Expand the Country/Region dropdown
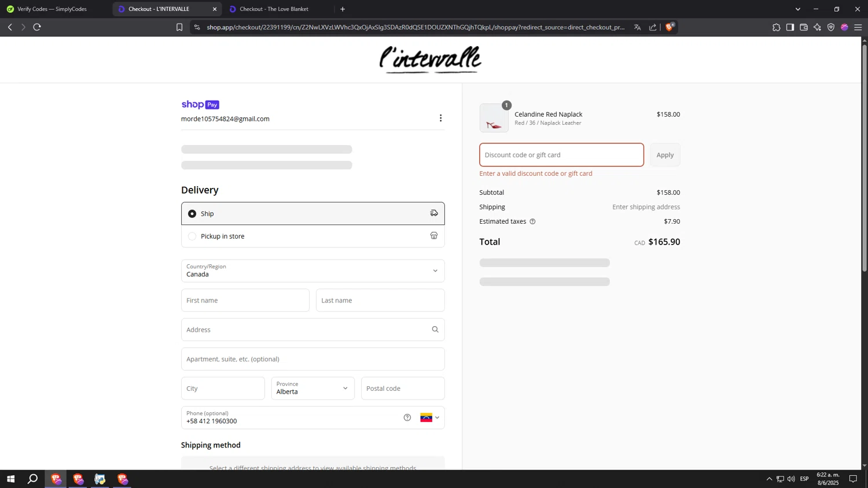868x488 pixels. [x=312, y=271]
